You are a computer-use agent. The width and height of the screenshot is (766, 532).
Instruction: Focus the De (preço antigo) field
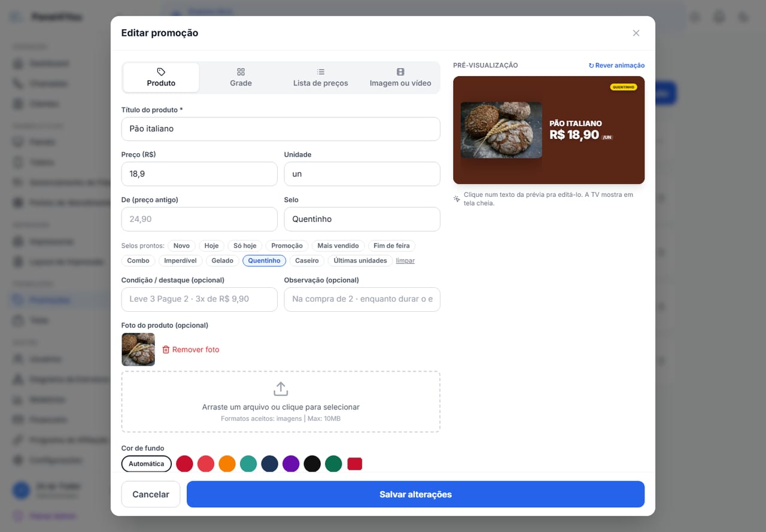199,219
